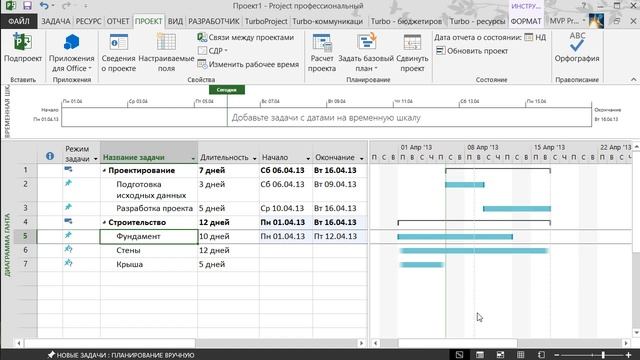Collapse the Проектирование summary task
The image size is (640, 360).
[x=104, y=171]
